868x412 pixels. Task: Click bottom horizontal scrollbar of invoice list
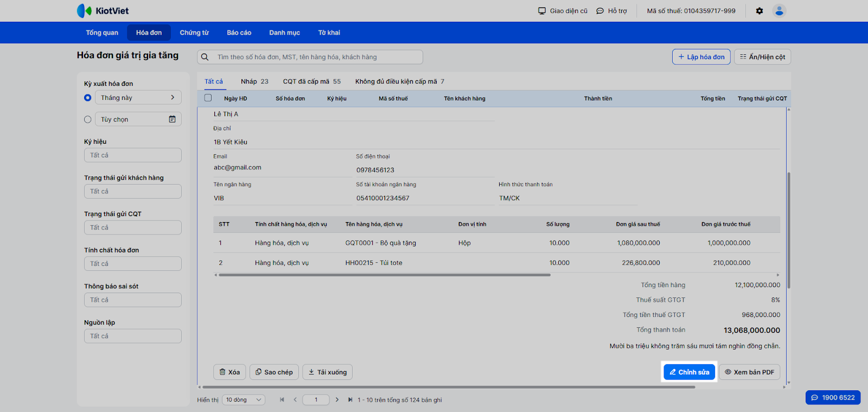pos(449,387)
